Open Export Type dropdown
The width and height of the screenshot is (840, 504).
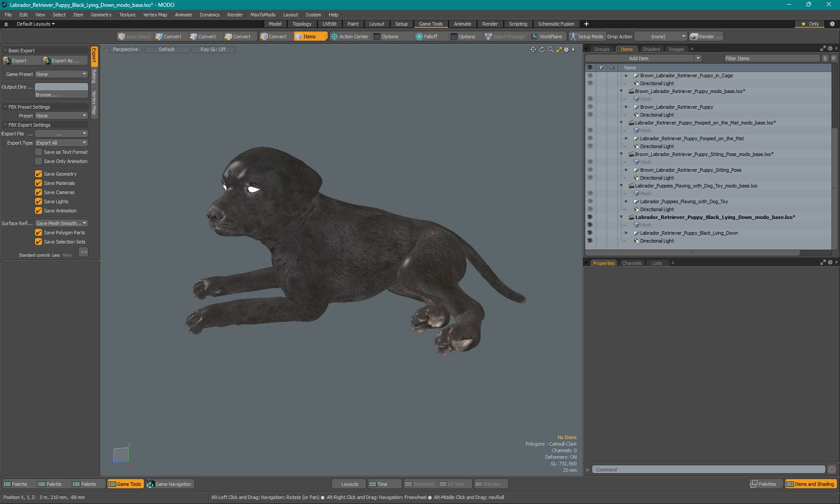[62, 143]
